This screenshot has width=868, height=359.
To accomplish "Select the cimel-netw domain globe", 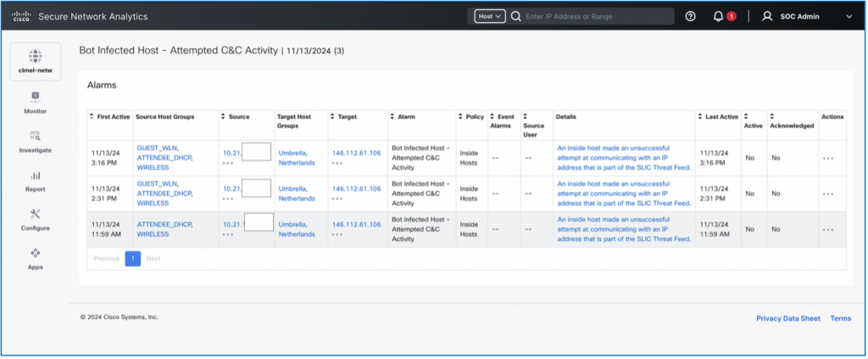I will pyautogui.click(x=35, y=57).
